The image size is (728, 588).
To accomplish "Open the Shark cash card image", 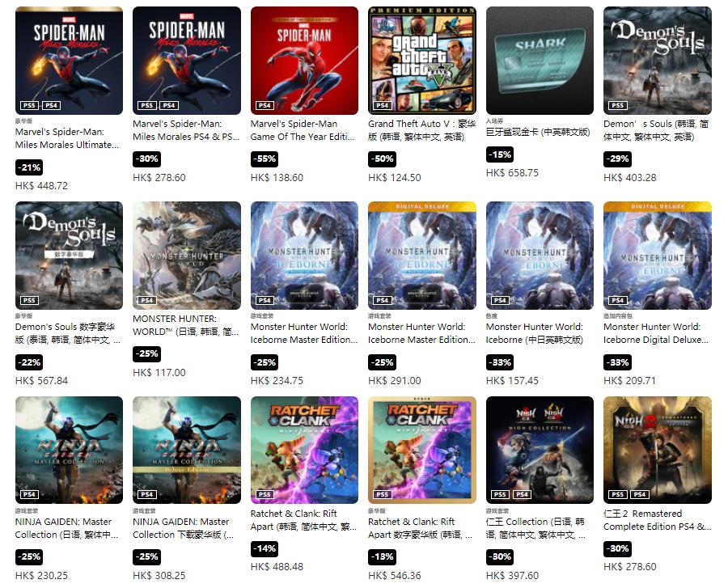I will [540, 61].
